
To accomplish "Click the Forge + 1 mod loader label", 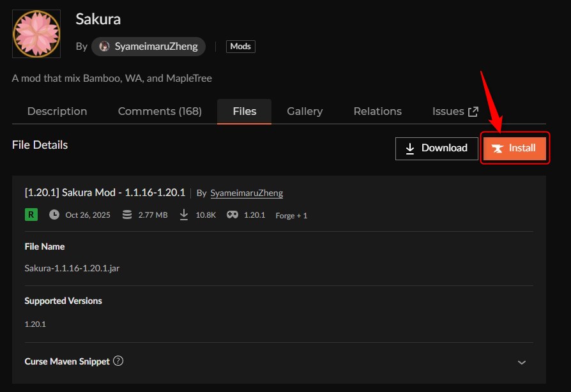I will [x=291, y=215].
